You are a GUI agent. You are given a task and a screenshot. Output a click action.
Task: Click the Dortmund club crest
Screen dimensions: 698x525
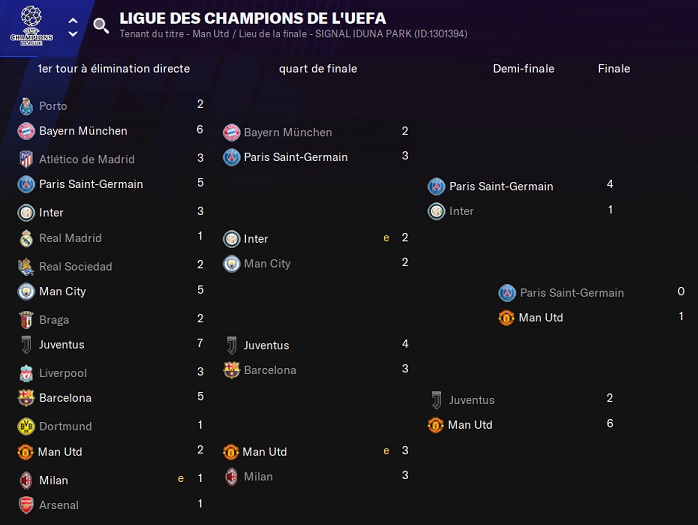click(x=26, y=426)
